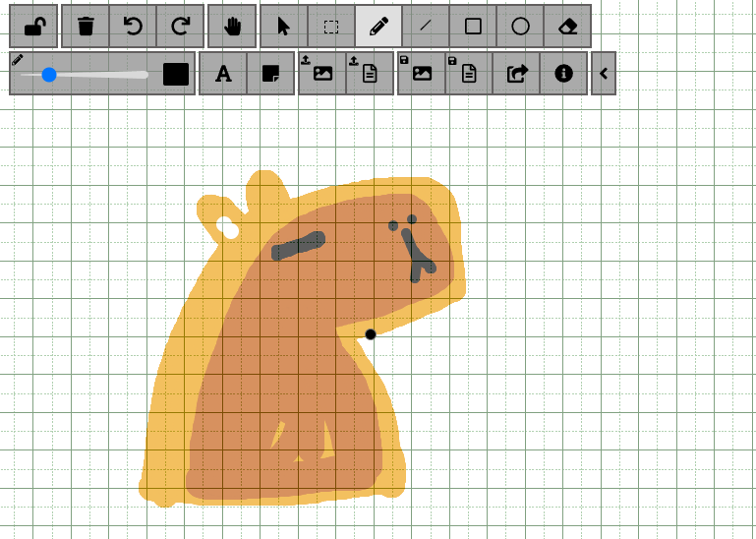This screenshot has width=756, height=539.
Task: Upload an image to the board
Action: coord(322,74)
